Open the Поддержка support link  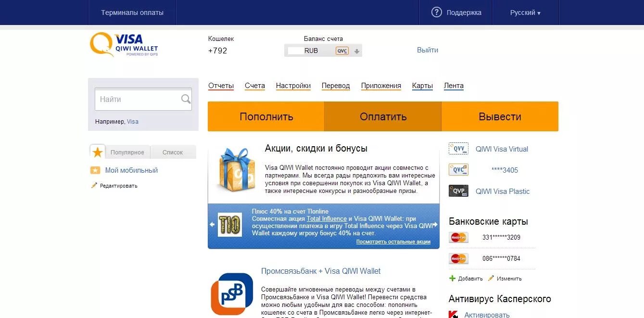point(464,13)
